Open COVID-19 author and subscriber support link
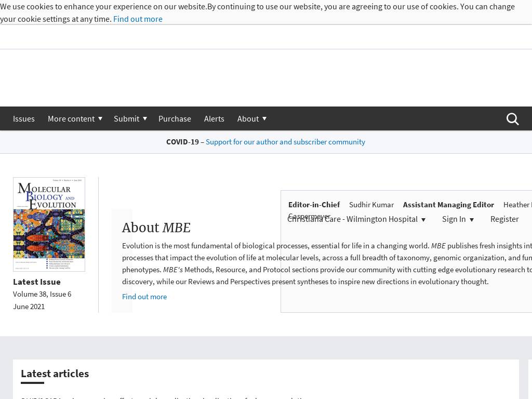 point(285,142)
